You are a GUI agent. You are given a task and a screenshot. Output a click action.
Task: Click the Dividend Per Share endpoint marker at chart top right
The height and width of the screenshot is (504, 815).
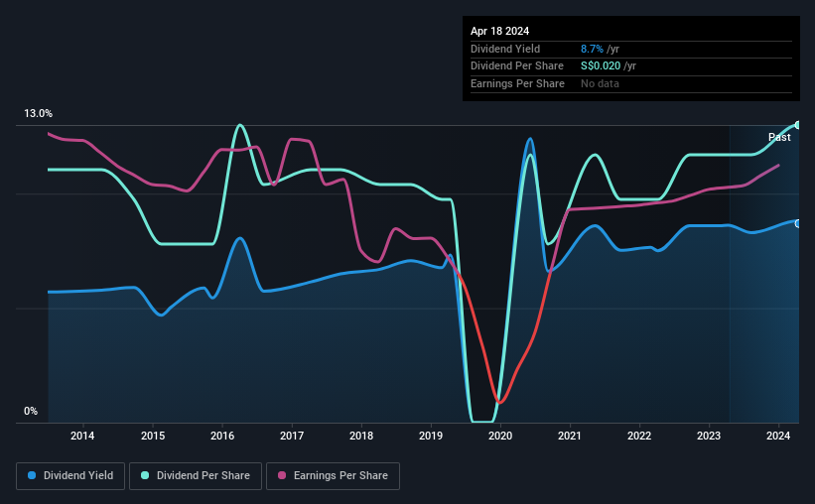(798, 125)
